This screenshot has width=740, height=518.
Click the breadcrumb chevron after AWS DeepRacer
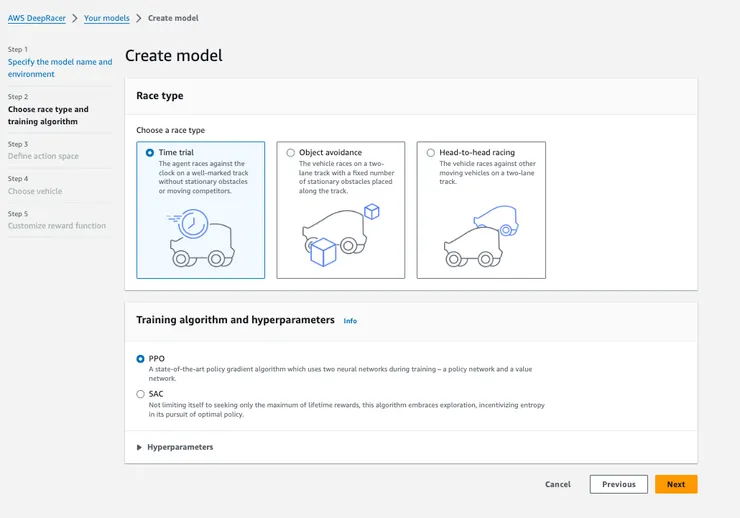pos(75,18)
